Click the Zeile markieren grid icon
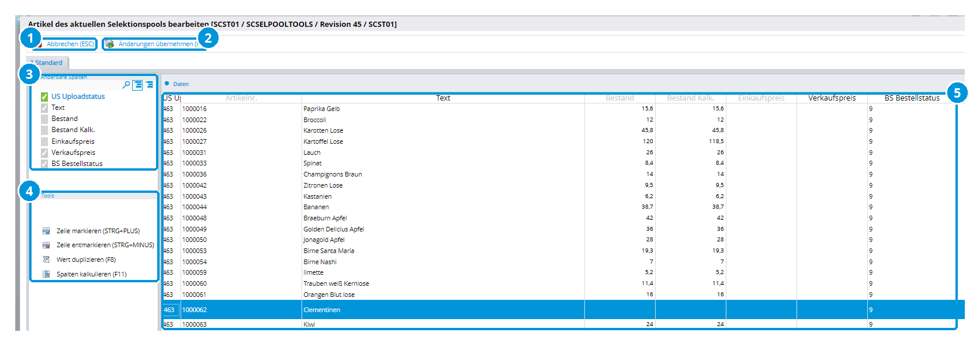Image resolution: width=980 pixels, height=346 pixels. click(46, 231)
